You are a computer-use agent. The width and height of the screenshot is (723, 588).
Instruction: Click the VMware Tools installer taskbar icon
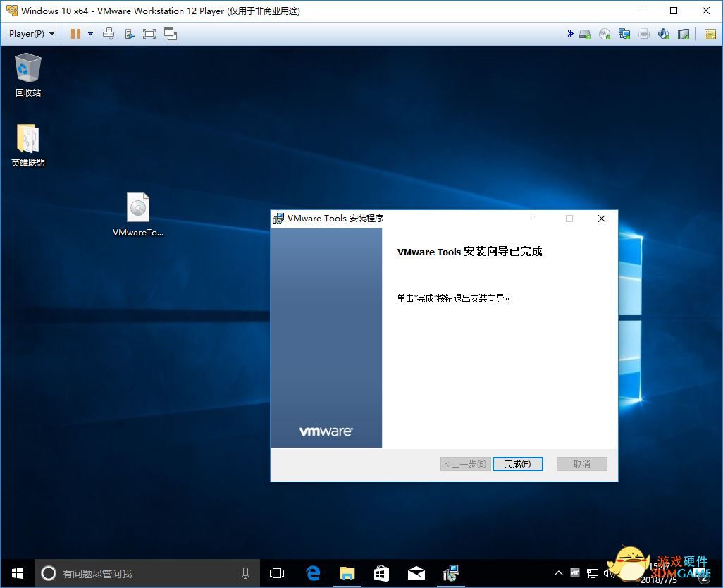(450, 573)
